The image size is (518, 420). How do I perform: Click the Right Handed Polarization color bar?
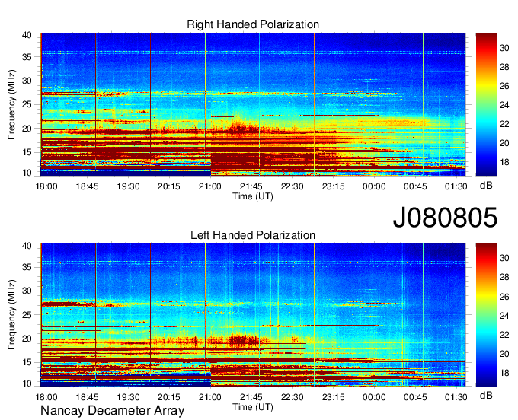pos(486,104)
